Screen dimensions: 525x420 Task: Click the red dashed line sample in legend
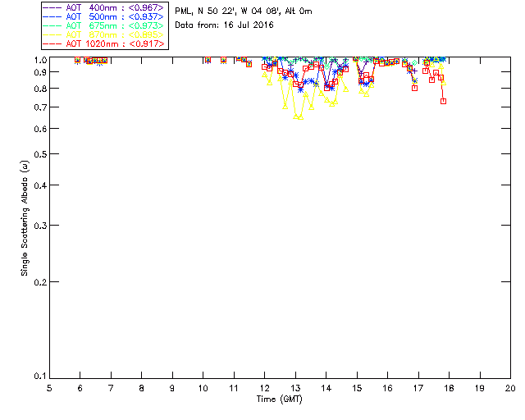[x=52, y=43]
